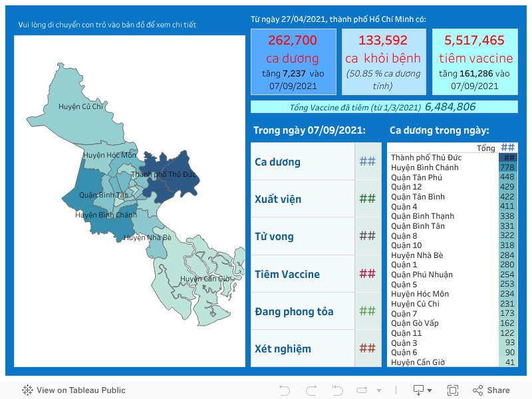Click the Undo arrow in the toolbar
Viewport: 532px width, 399px height.
coord(285,390)
